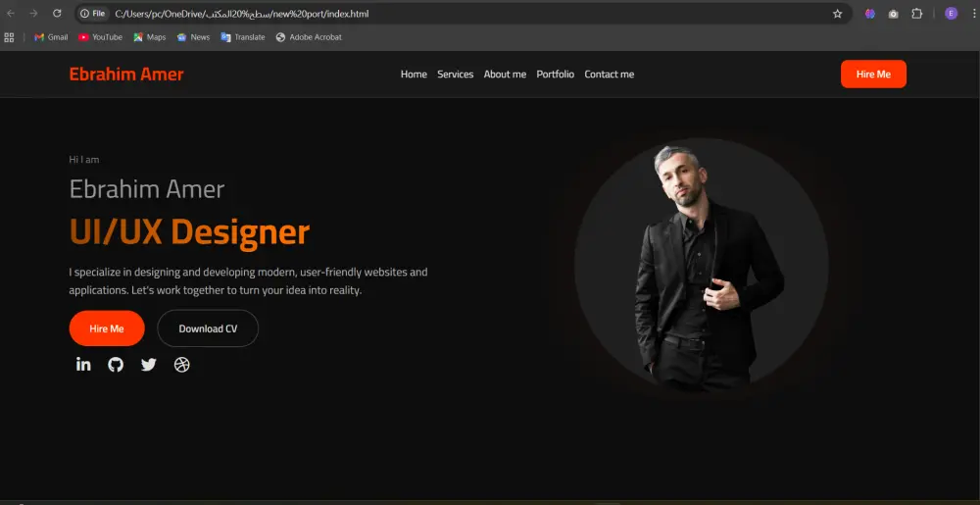The width and height of the screenshot is (980, 505).
Task: Open About me navigation link
Action: [x=505, y=75]
